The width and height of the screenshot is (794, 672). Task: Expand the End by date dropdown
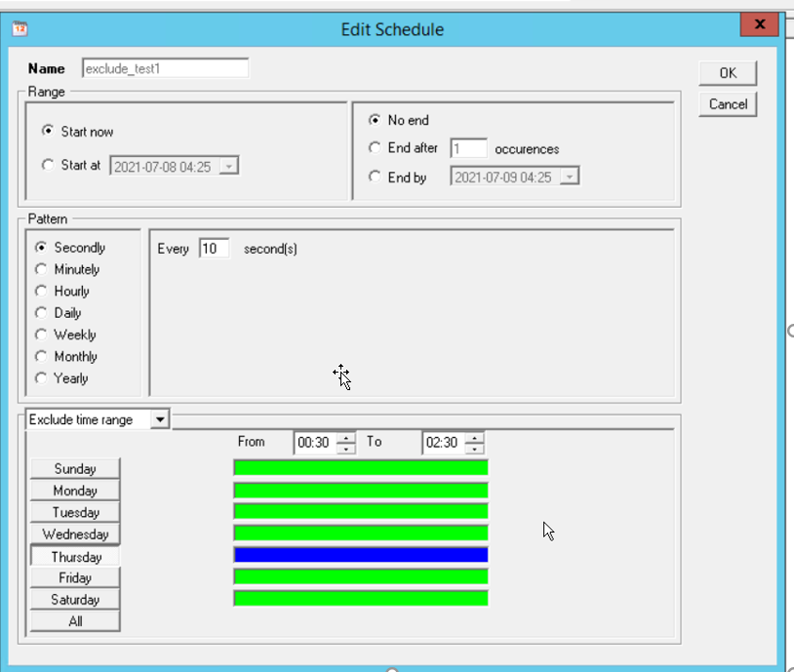click(571, 178)
